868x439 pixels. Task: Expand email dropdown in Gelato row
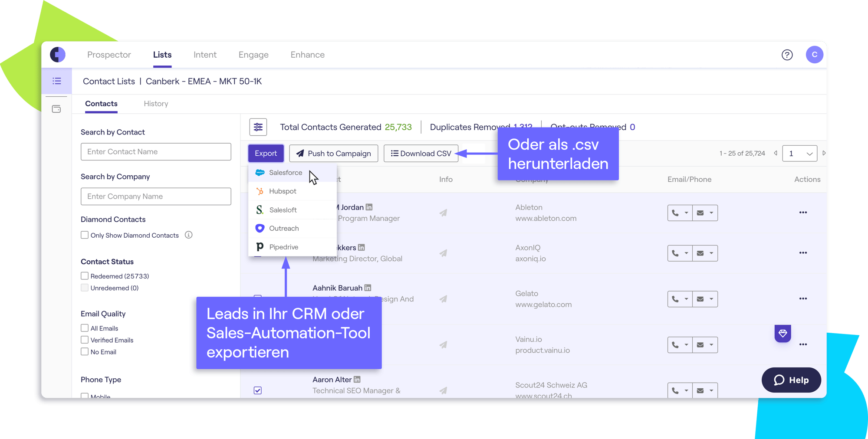(x=711, y=299)
